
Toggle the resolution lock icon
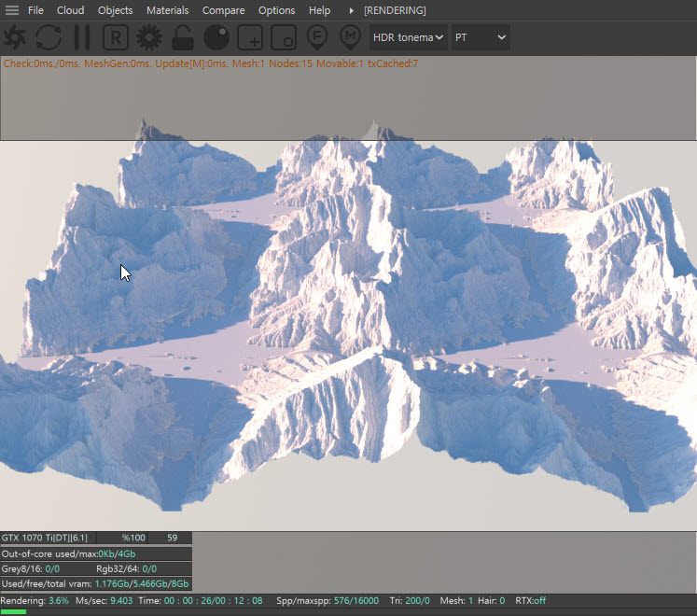pyautogui.click(x=183, y=37)
